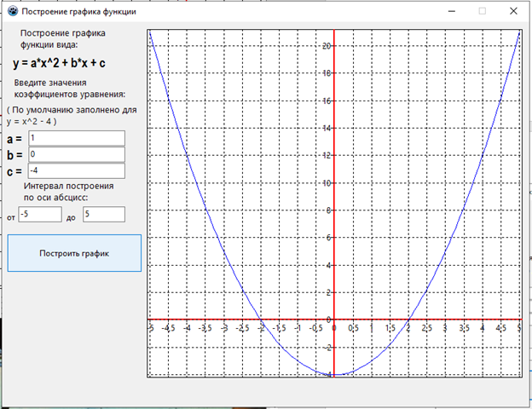532x409 pixels.
Task: Click the -4,5 tick label on the x-axis
Action: (168, 328)
